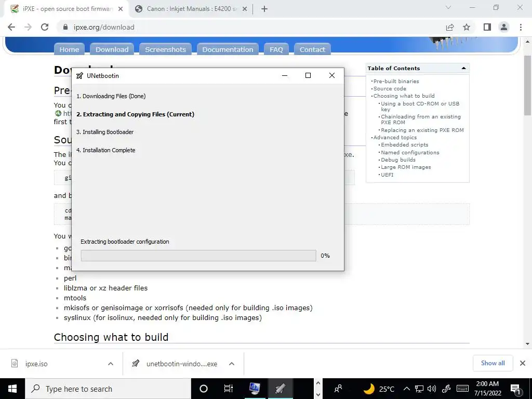Screen dimensions: 532x399
Task: Click the UNetbootin title bar icon
Action: (79, 76)
